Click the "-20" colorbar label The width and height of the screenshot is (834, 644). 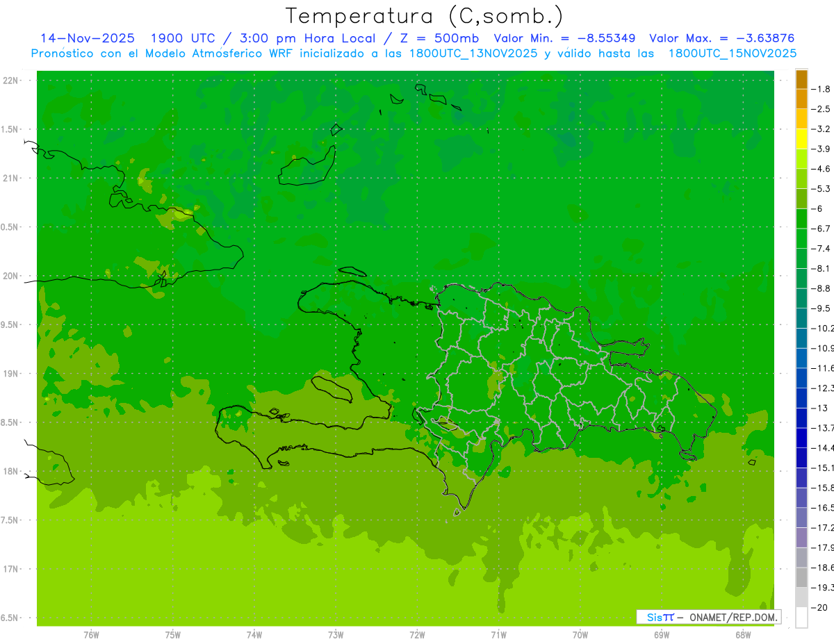coord(819,607)
